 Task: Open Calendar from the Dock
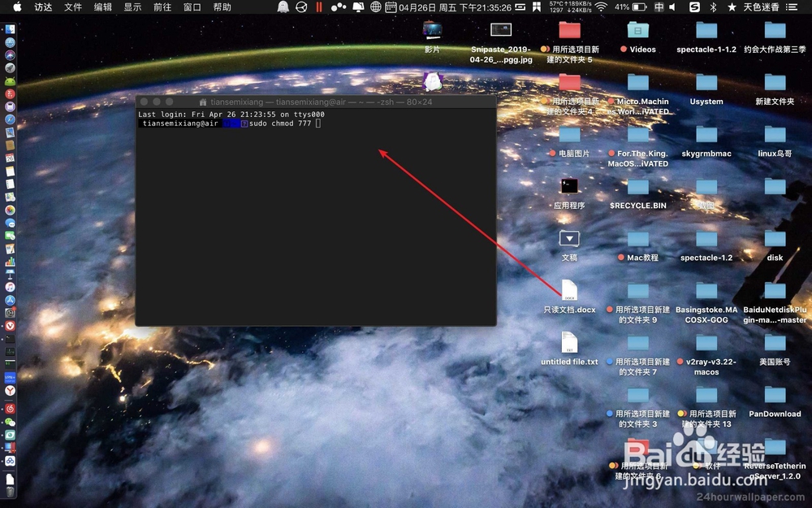click(x=10, y=158)
